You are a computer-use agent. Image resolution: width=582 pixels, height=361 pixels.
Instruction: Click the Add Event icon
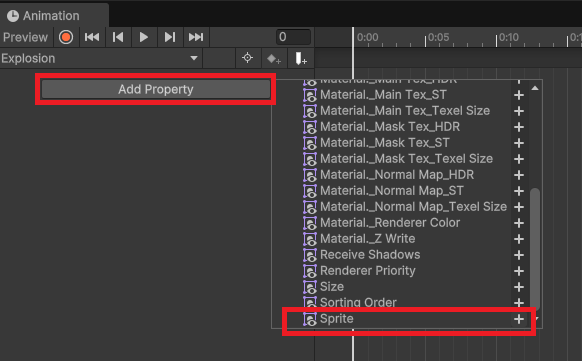[300, 58]
